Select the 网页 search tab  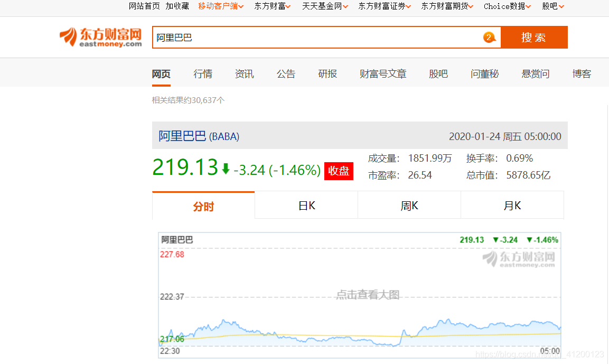(x=161, y=74)
